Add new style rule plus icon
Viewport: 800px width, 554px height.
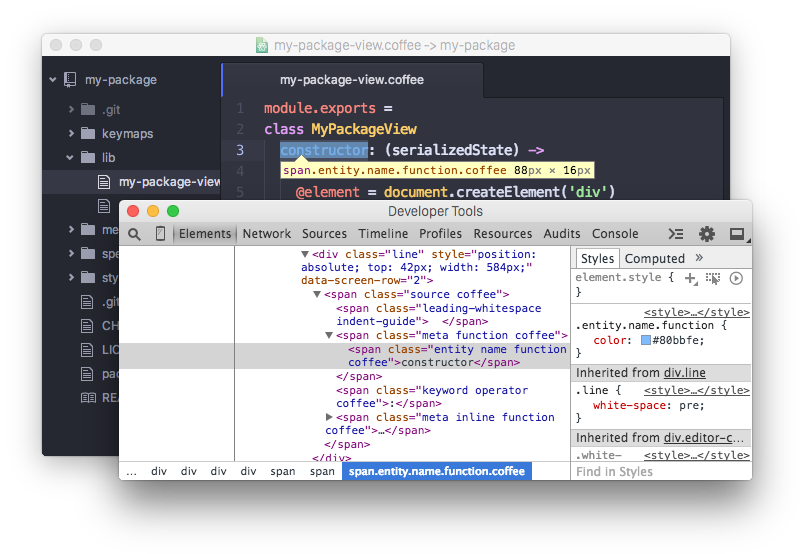pos(690,278)
